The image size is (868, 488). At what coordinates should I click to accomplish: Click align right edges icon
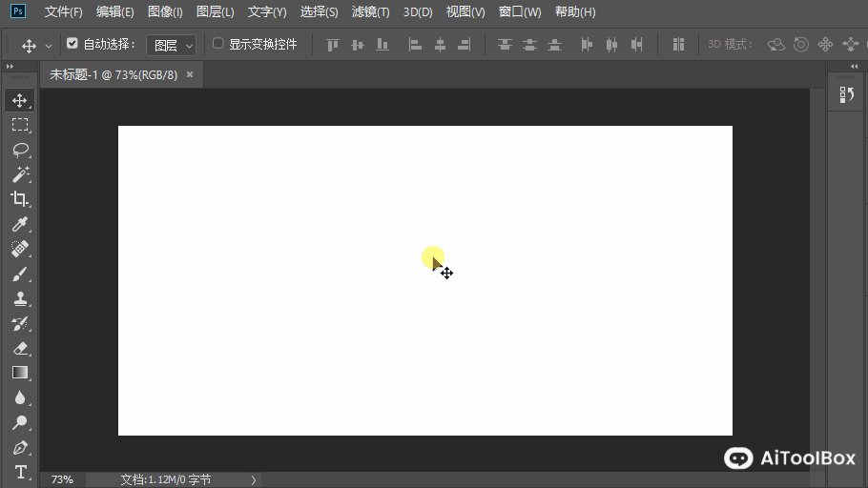465,45
